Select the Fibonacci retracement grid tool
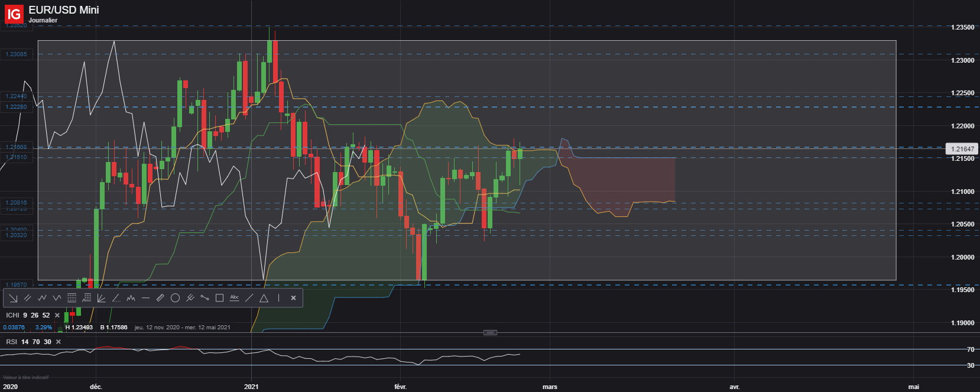The image size is (980, 392). (72, 298)
